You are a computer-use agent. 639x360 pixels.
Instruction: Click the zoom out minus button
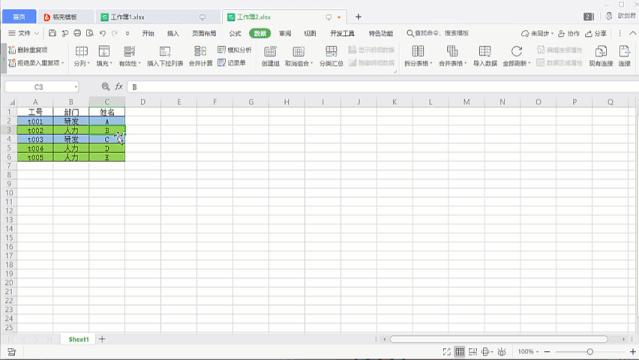coord(547,351)
